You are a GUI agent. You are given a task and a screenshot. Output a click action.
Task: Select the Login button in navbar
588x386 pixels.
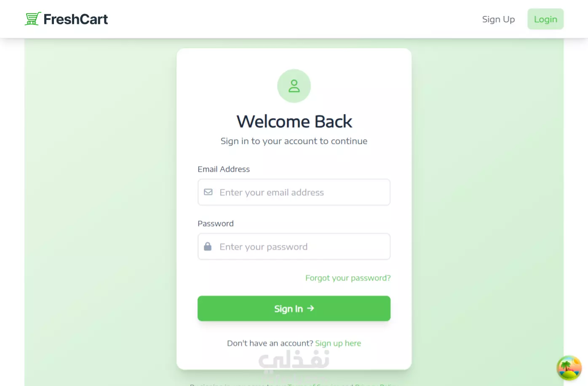point(545,19)
